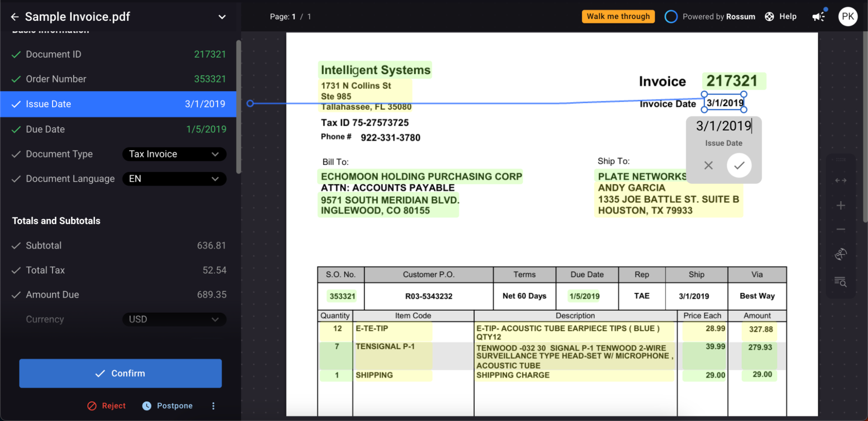This screenshot has width=868, height=421.
Task: Open the Help menu
Action: point(780,16)
